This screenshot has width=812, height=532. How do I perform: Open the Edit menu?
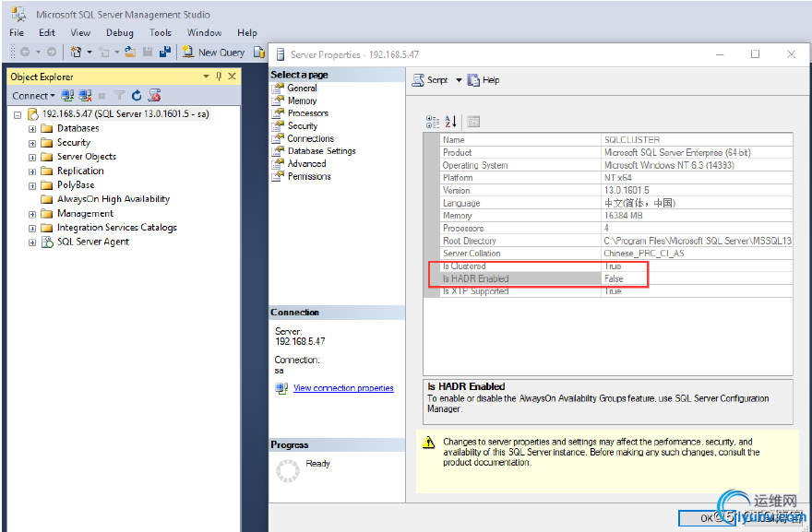(x=47, y=32)
